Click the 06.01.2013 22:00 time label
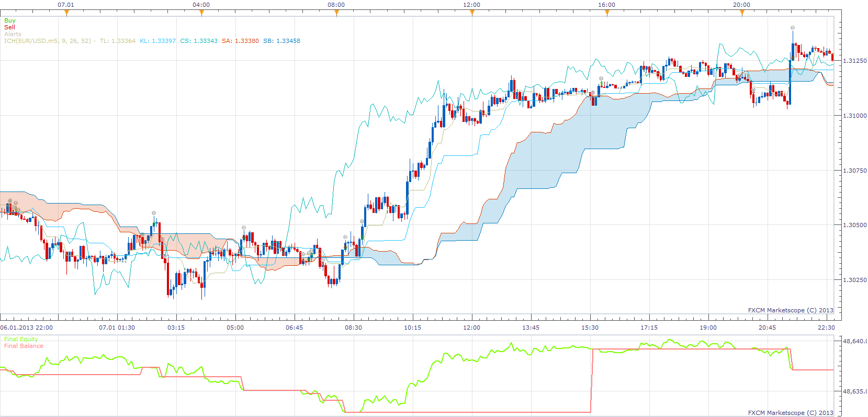This screenshot has height=417, width=868. (x=27, y=328)
